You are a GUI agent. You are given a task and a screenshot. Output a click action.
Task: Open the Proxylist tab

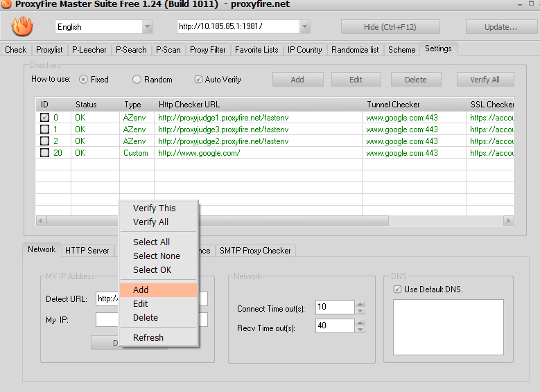point(49,50)
